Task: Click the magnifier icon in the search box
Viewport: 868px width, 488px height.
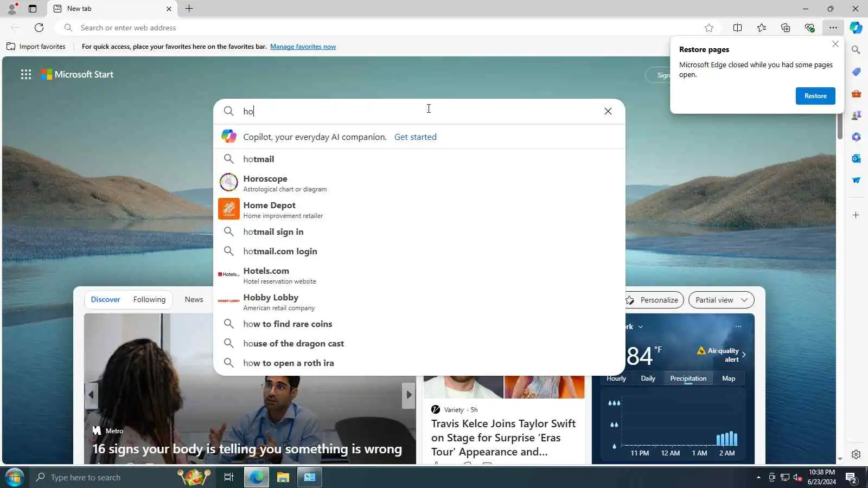Action: tap(229, 111)
